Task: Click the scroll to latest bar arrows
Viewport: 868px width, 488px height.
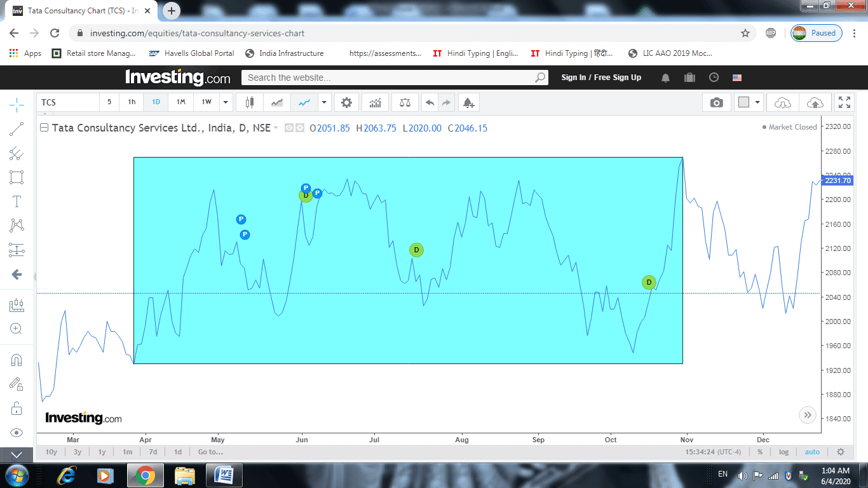Action: (808, 415)
